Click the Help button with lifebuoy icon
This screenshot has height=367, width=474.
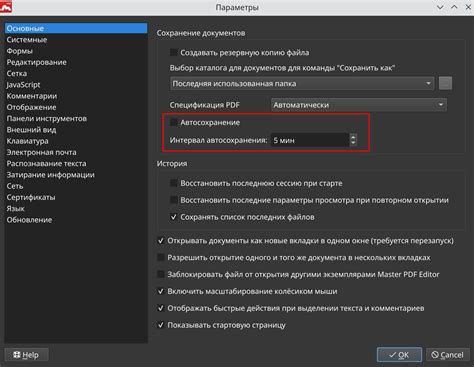click(26, 355)
